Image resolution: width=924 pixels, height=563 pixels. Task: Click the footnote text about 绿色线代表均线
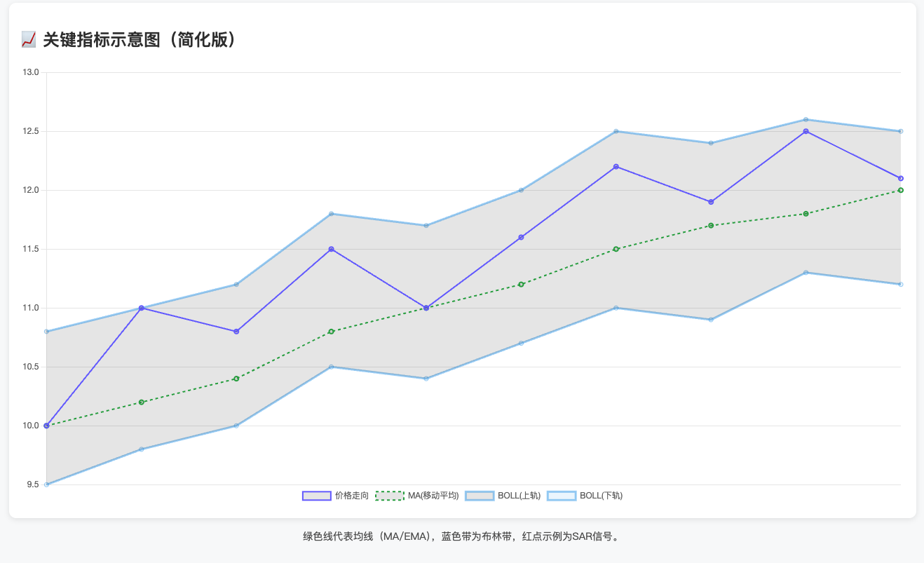[462, 536]
